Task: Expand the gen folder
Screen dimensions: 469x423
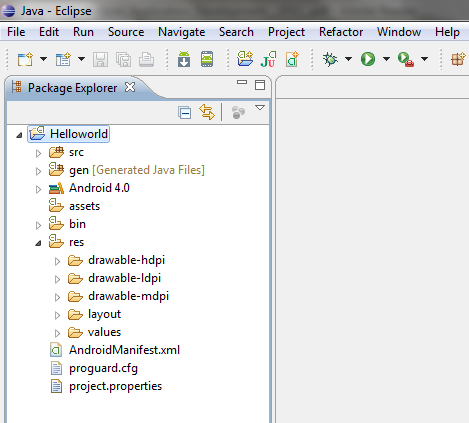Action: (x=38, y=171)
